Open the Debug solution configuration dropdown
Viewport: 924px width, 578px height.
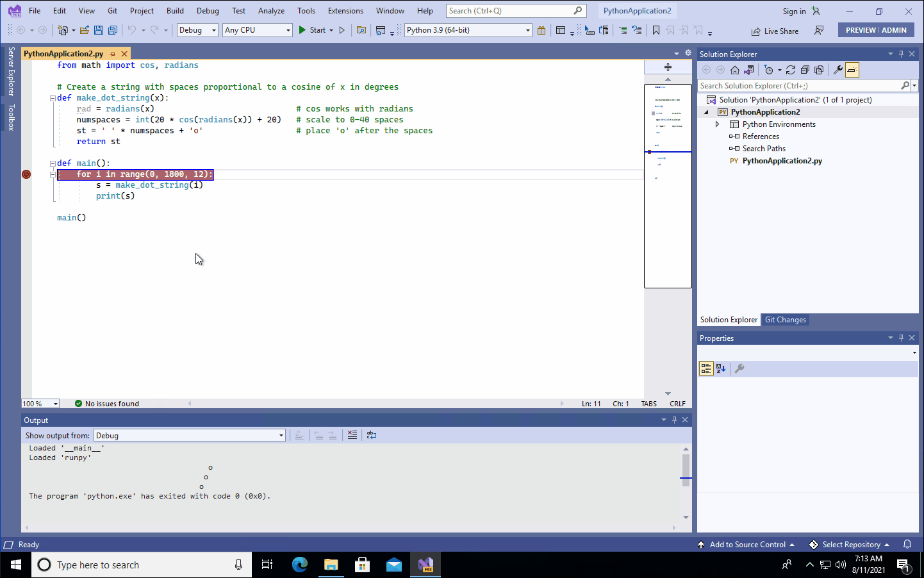tap(197, 30)
